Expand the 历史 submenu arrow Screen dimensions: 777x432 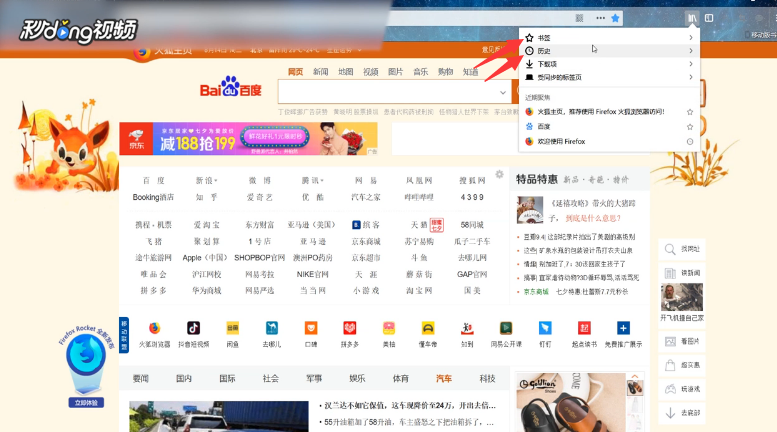pos(691,51)
